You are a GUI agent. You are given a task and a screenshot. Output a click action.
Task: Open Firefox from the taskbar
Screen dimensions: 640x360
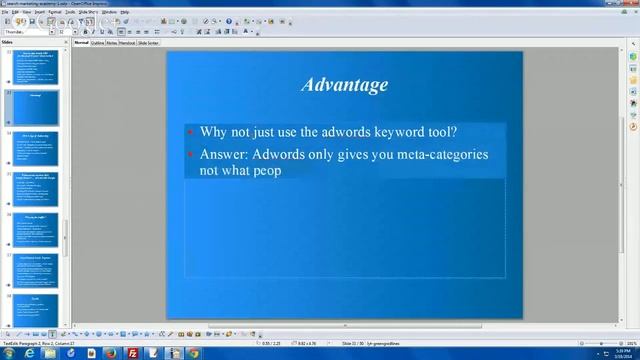pos(111,353)
